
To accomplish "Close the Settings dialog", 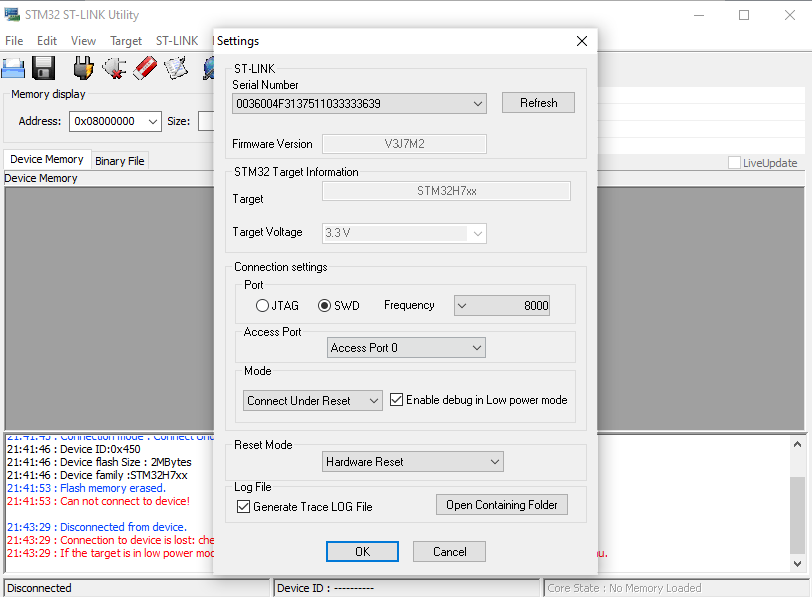I will click(x=582, y=41).
